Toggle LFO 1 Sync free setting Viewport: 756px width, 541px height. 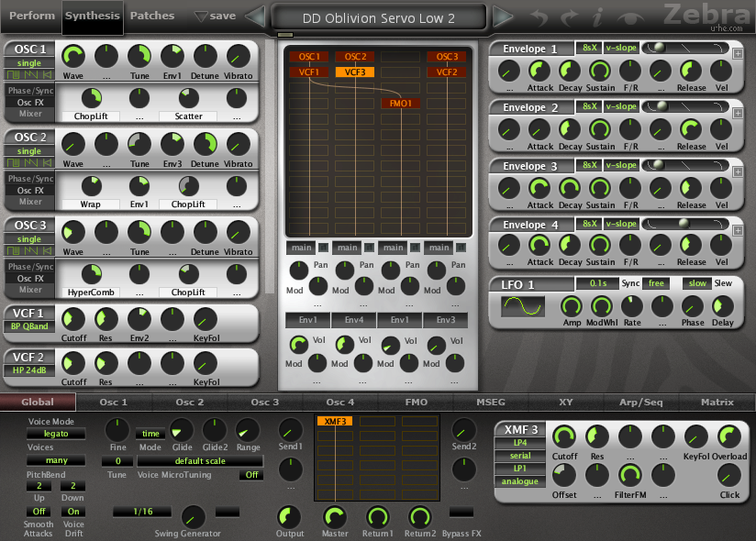[656, 282]
